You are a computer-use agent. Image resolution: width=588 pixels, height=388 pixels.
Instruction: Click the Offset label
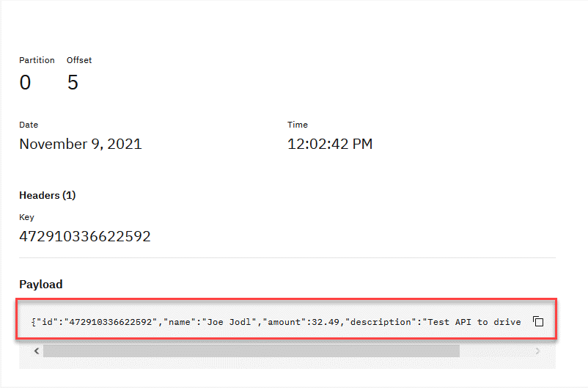point(79,60)
